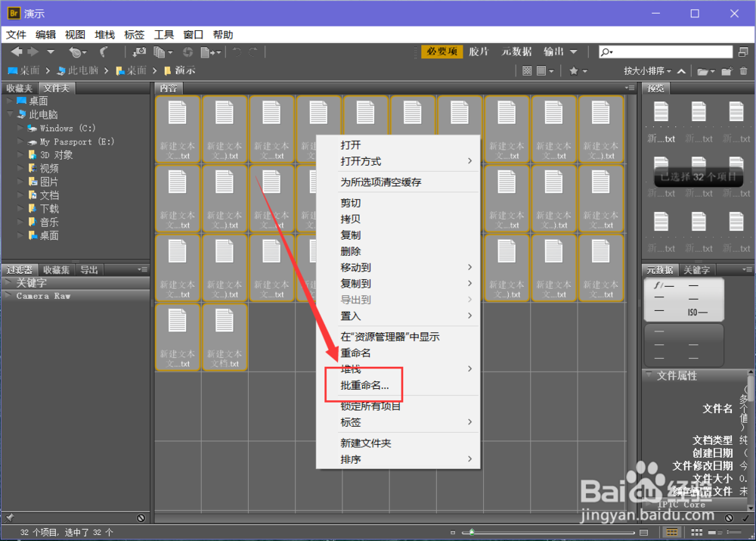Screen dimensions: 756x541
Task: Click clear filter icon in filter panel
Action: pyautogui.click(x=141, y=518)
